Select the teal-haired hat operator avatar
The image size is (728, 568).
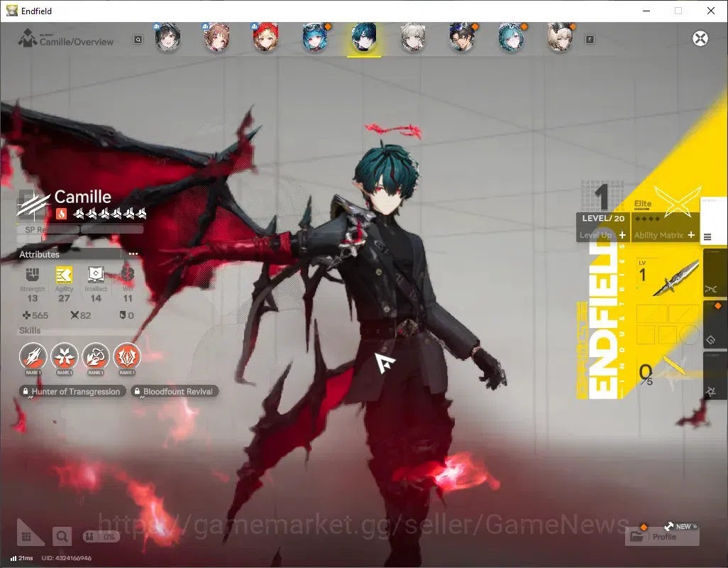(x=511, y=38)
